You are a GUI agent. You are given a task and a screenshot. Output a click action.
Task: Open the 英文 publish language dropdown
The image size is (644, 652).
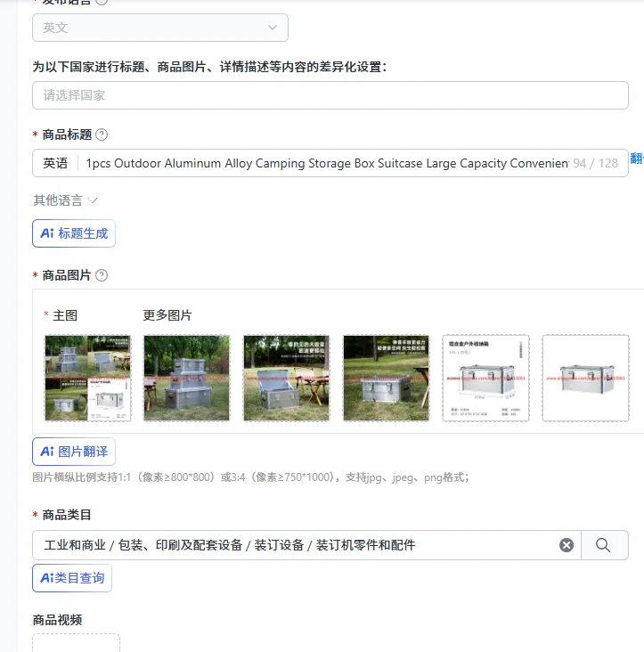coord(160,28)
